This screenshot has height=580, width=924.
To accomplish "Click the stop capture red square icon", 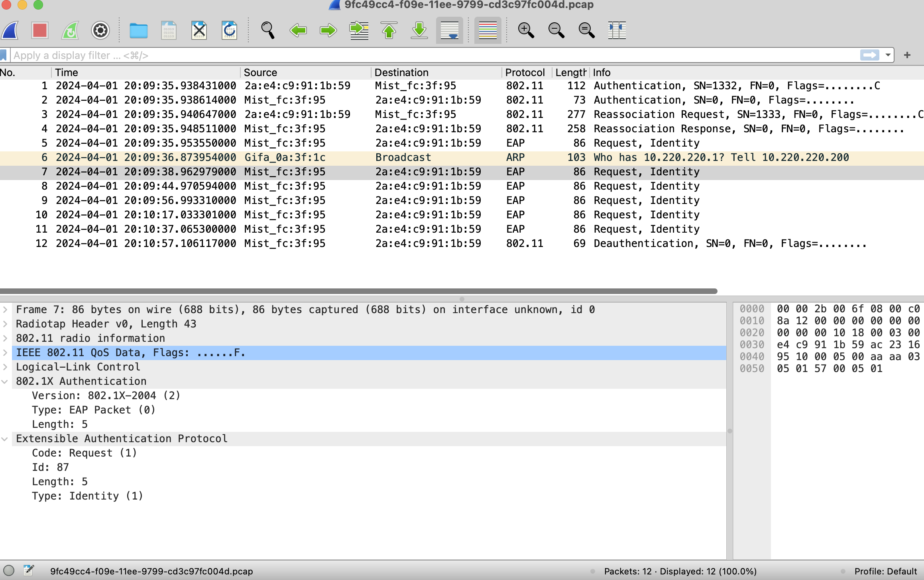I will tap(40, 30).
